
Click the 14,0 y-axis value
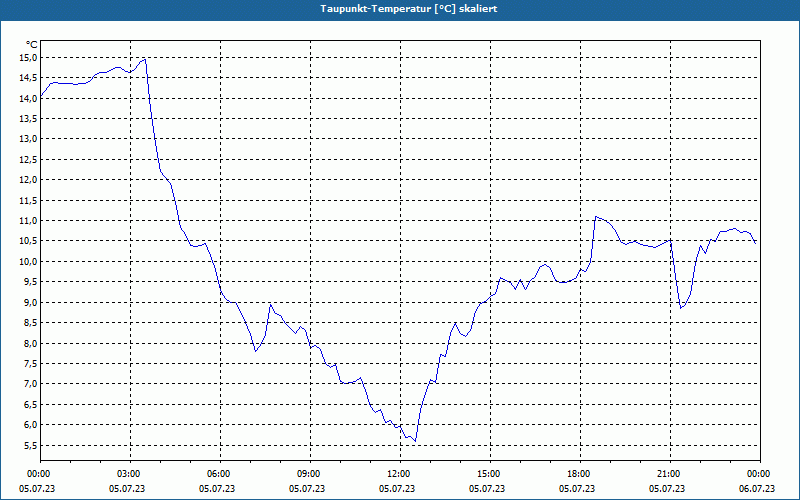point(29,98)
